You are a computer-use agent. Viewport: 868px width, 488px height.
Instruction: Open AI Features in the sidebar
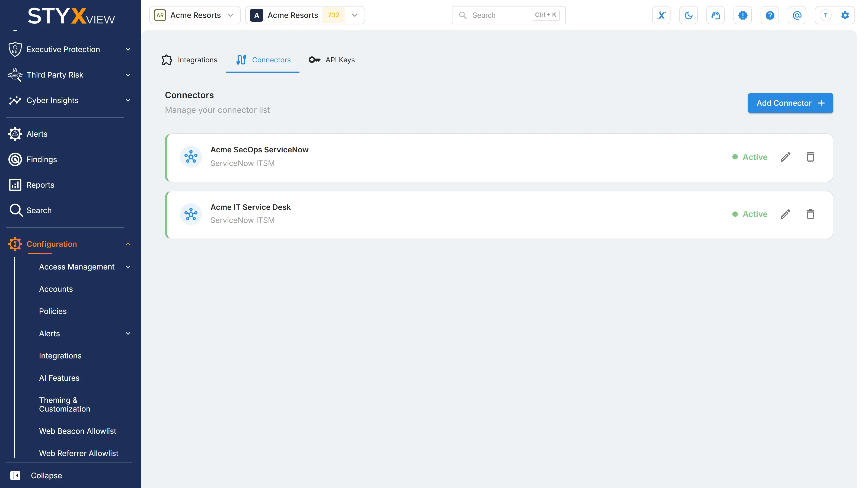coord(59,378)
